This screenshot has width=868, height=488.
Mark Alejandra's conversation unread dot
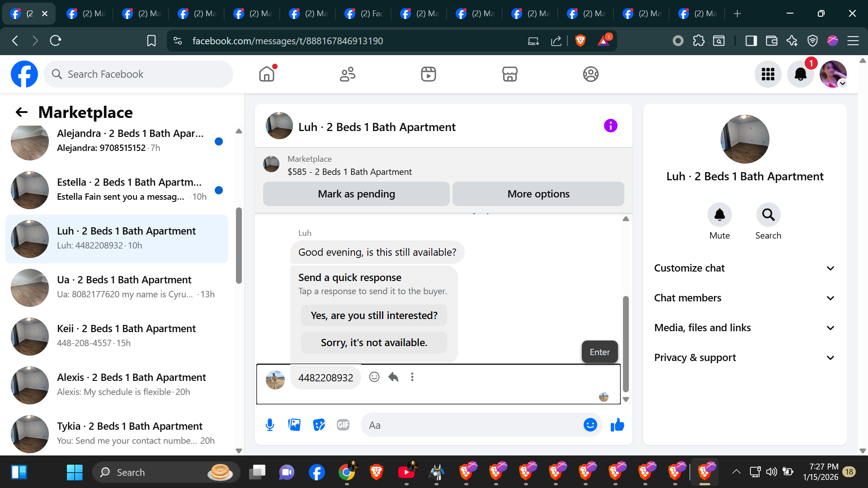click(x=219, y=141)
